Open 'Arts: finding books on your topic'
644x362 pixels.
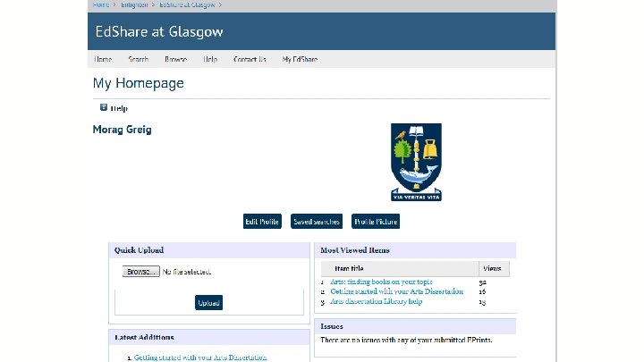coord(381,282)
